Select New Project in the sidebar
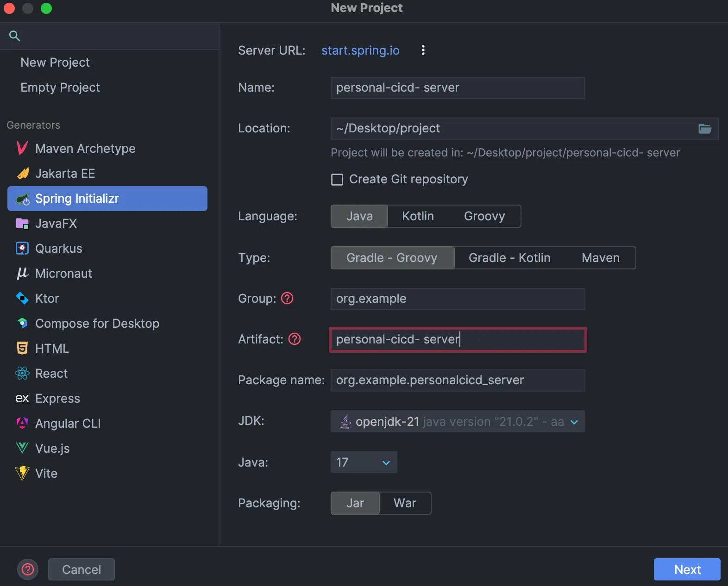 click(x=55, y=62)
